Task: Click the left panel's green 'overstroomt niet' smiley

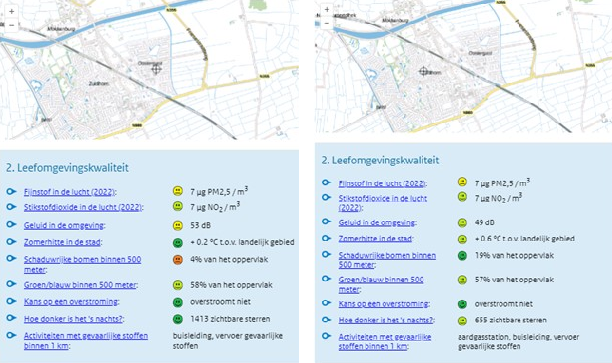Action: tap(178, 302)
